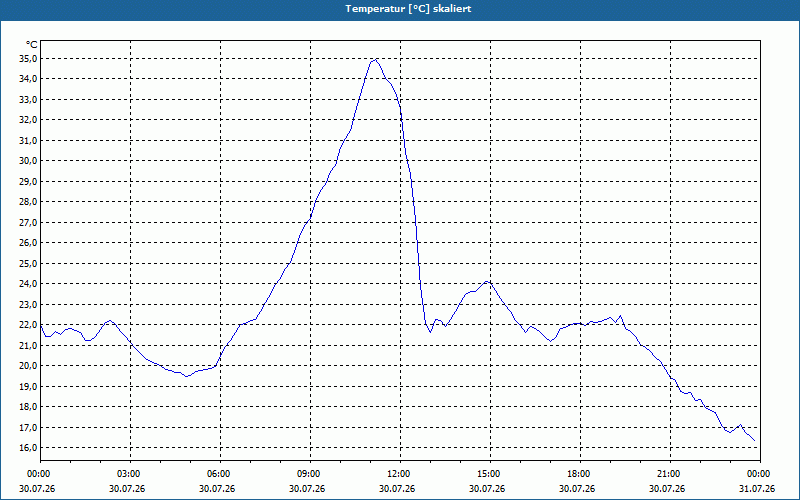Click the 30,0 y-axis label
800x500 pixels.
(28, 161)
